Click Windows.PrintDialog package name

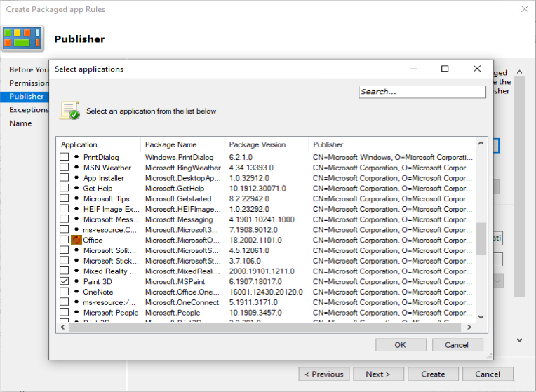coord(179,158)
